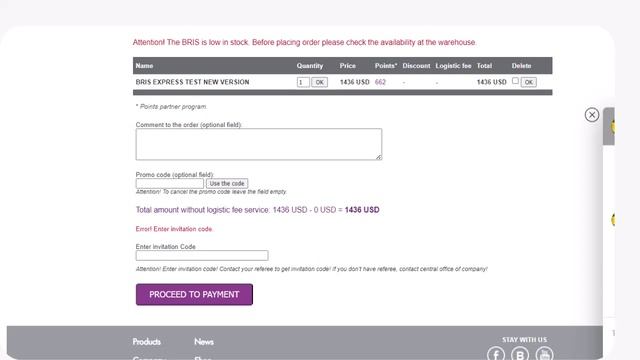Click the Enter invitation Code field
Screen dimensions: 640x360
click(202, 256)
